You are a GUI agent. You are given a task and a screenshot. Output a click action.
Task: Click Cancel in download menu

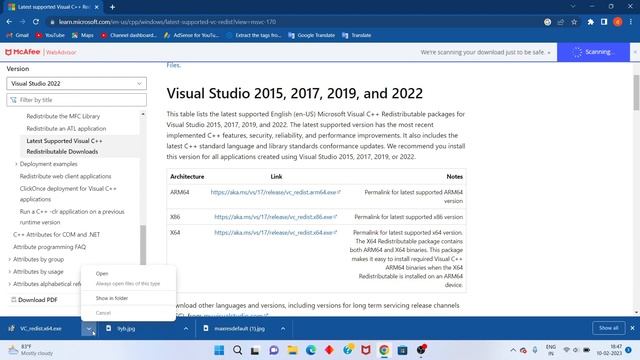[103, 313]
